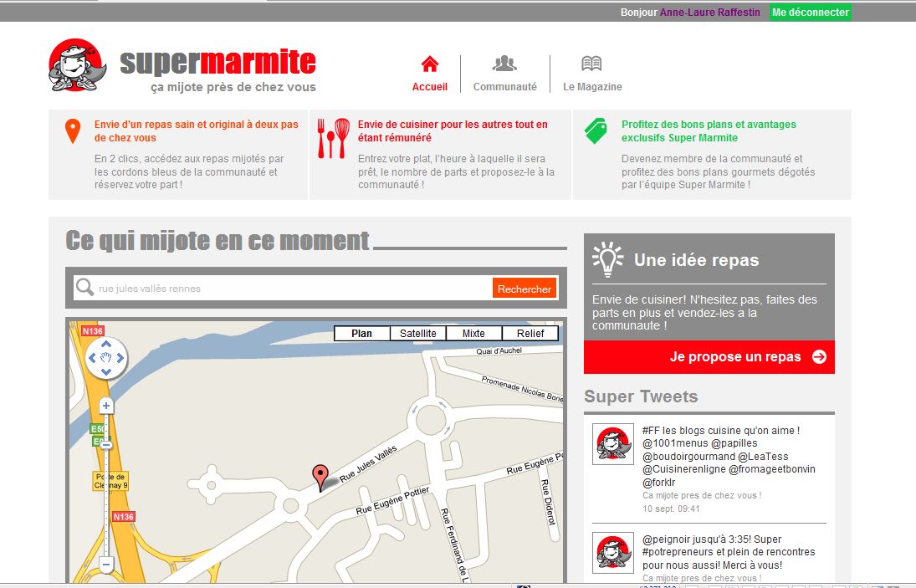The image size is (916, 588).
Task: Click the avatar of the @peignoir tweet
Action: click(x=613, y=553)
